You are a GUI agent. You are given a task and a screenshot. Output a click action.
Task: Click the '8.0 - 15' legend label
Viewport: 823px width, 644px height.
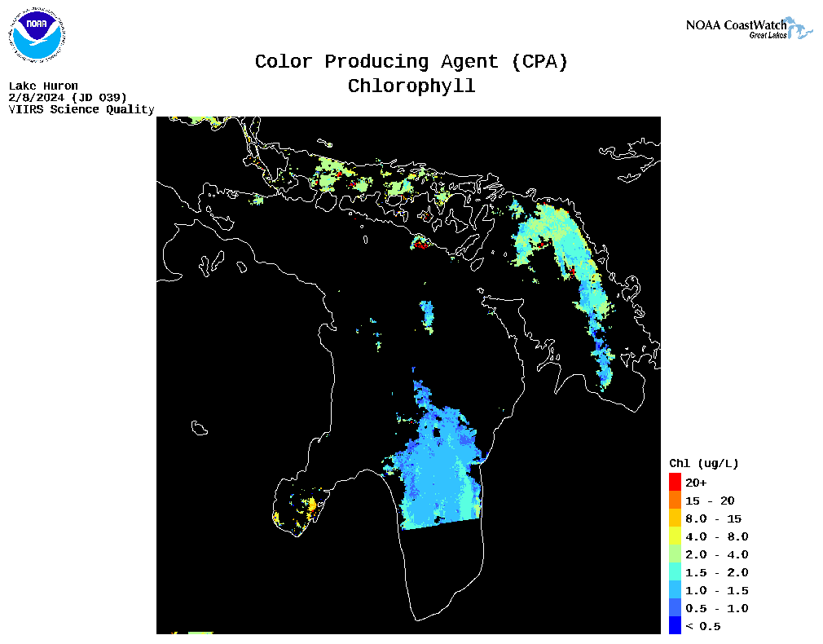point(713,519)
